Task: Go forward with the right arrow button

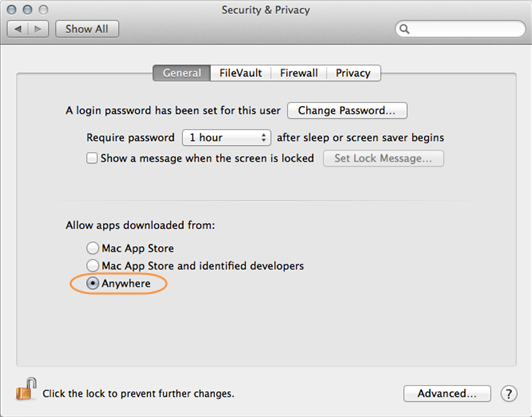Action: 38,29
